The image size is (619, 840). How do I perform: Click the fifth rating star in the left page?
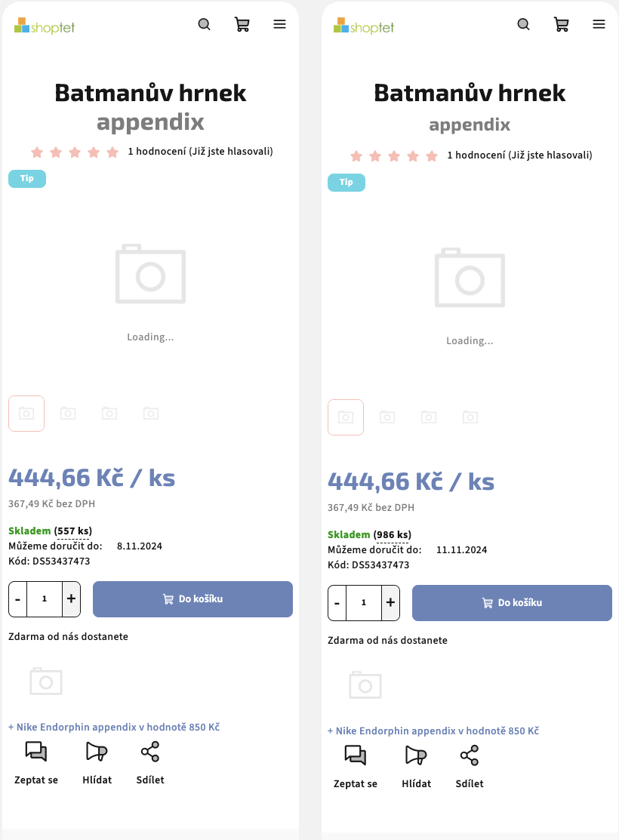click(112, 152)
